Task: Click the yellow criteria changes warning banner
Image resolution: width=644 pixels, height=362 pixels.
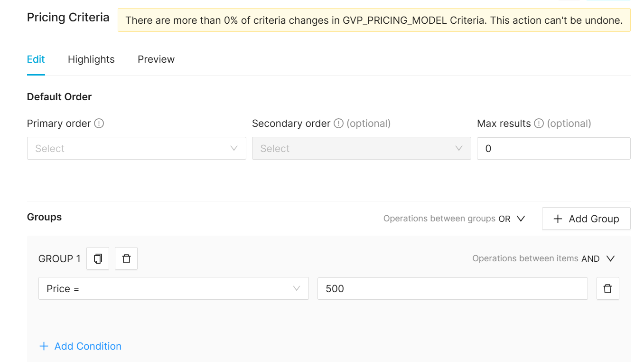Action: 374,20
